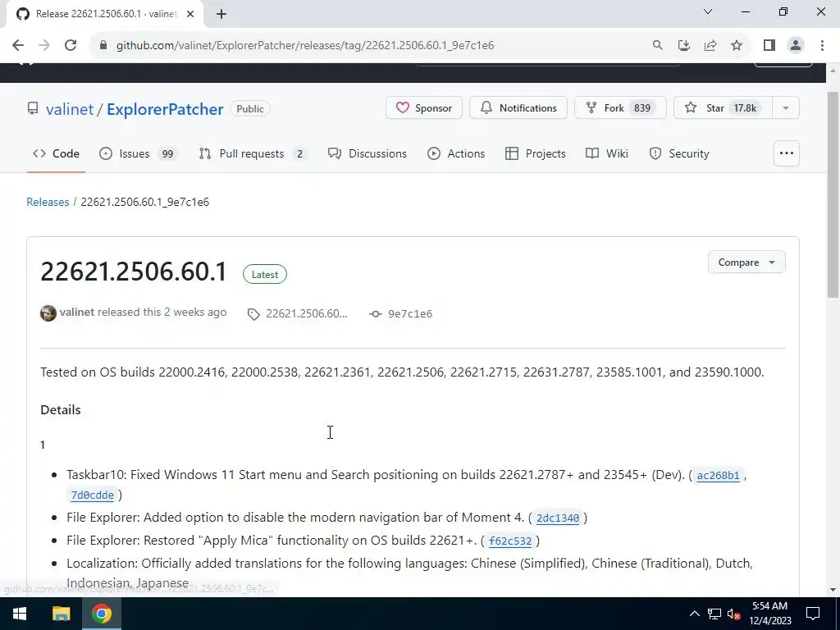Open a new tab with the plus button

click(221, 14)
